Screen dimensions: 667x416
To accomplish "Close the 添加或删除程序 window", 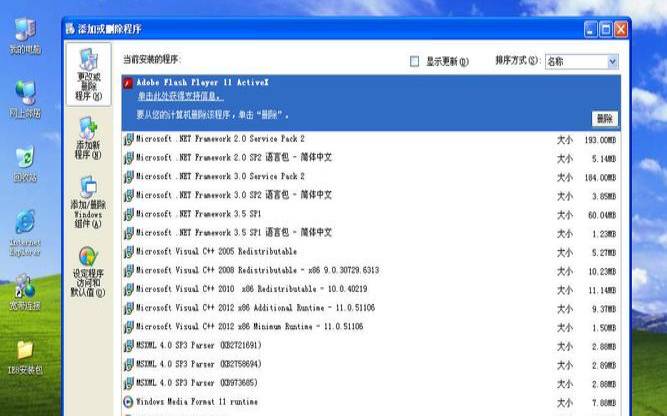I will tap(621, 29).
